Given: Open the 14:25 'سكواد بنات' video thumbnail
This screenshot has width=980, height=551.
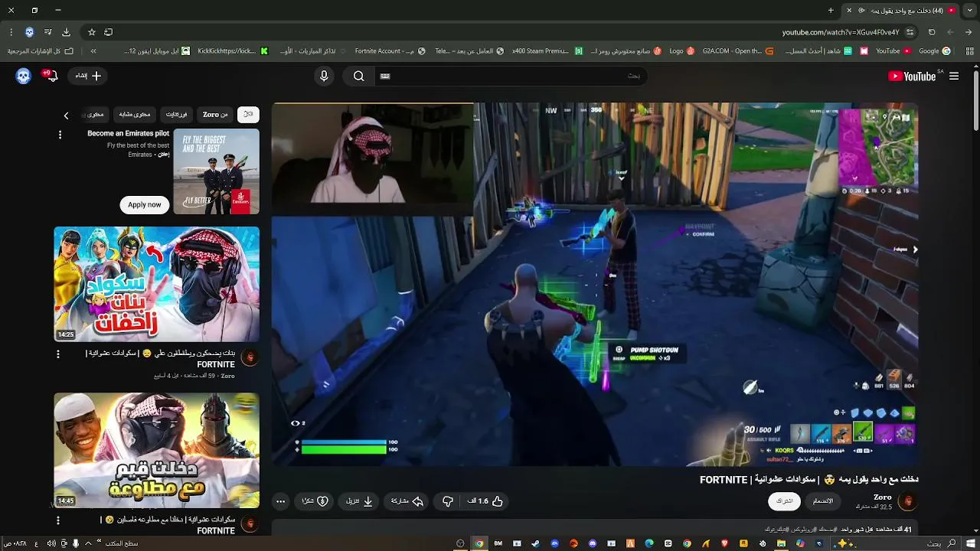Looking at the screenshot, I should [156, 284].
